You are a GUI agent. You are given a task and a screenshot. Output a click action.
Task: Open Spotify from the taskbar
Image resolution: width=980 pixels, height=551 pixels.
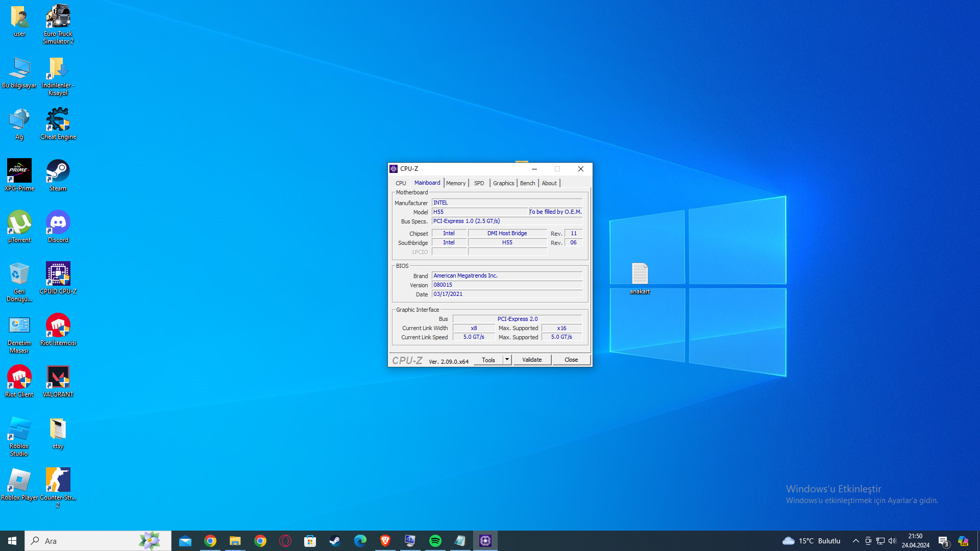click(435, 541)
